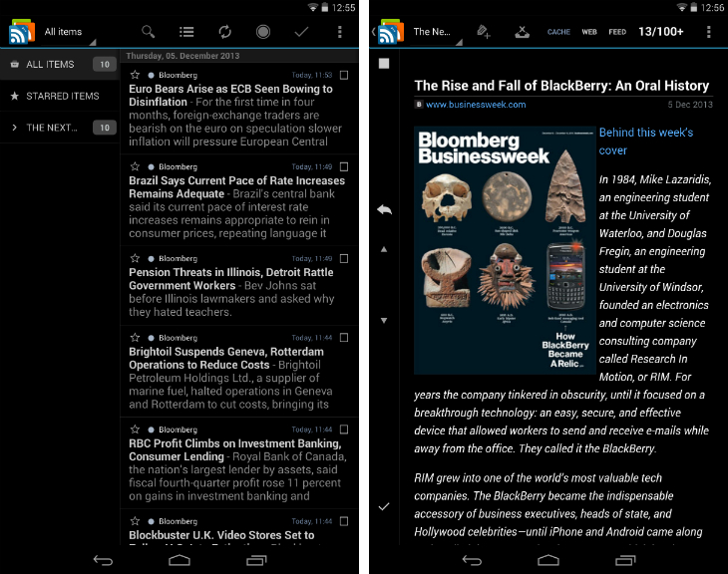Tick checkbox for Brazil Says Current Pace

344,166
